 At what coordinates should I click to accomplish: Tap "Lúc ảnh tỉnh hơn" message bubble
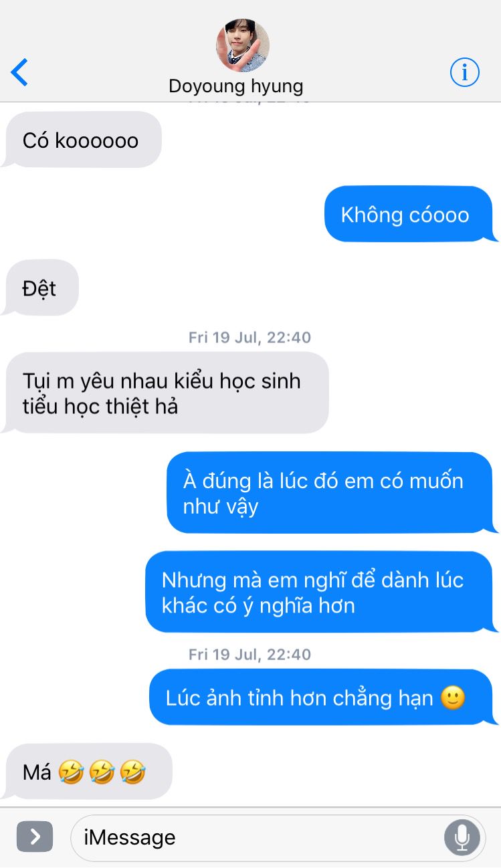click(x=323, y=697)
